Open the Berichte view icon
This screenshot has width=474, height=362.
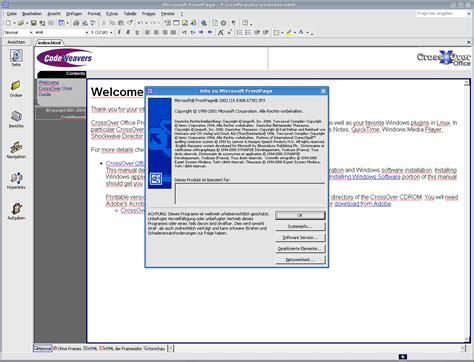point(16,119)
